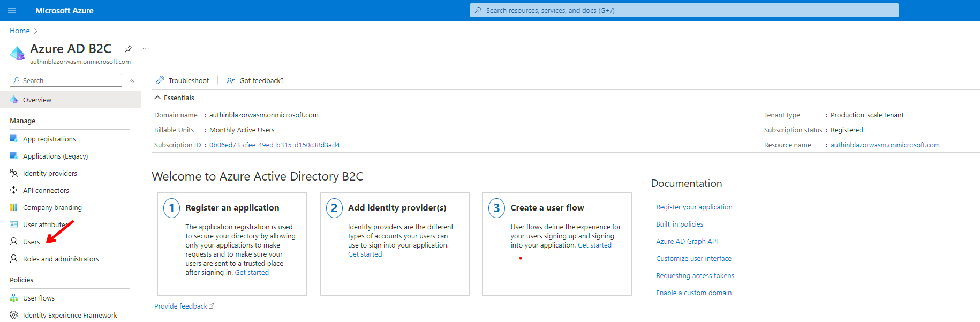Open the Resource name link
The height and width of the screenshot is (322, 980).
coord(885,145)
